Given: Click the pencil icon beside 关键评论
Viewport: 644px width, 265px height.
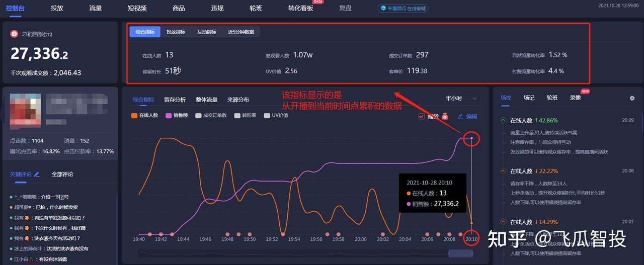Looking at the screenshot, I should point(36,174).
